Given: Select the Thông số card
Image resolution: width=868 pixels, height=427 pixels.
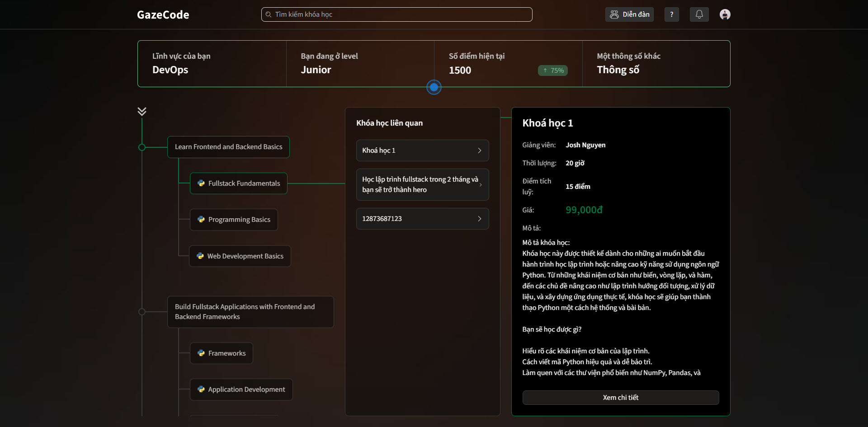Looking at the screenshot, I should click(656, 64).
